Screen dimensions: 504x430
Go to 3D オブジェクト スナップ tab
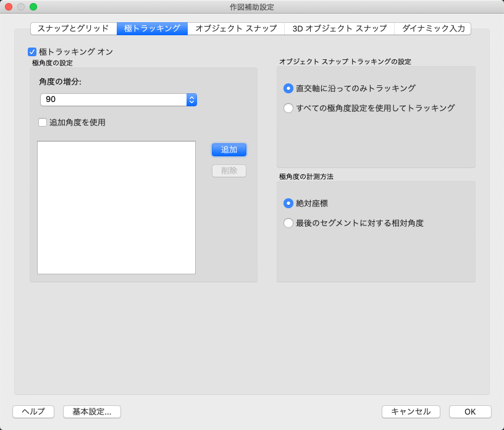340,28
